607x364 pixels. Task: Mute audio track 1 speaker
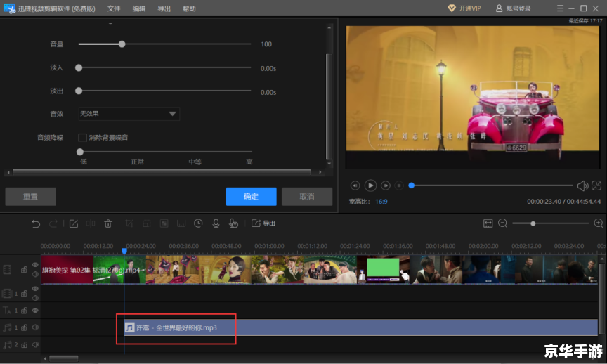click(x=35, y=327)
